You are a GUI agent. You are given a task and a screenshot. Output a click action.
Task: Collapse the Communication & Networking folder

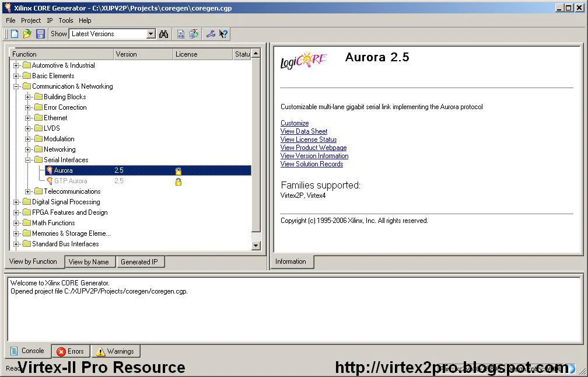(16, 86)
